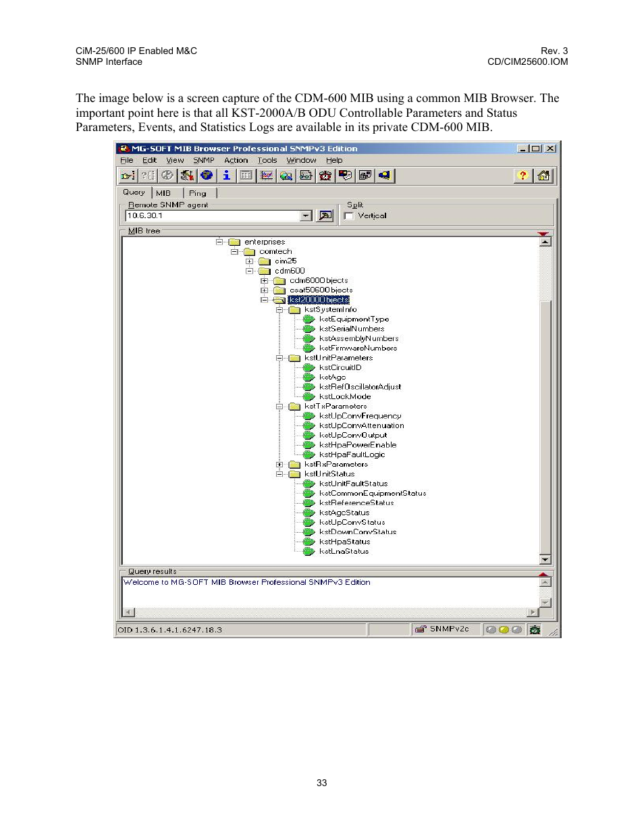Click the trap ringer monitor-with-message toolbar icon
The width and height of the screenshot is (644, 834).
pyautogui.click(x=345, y=176)
